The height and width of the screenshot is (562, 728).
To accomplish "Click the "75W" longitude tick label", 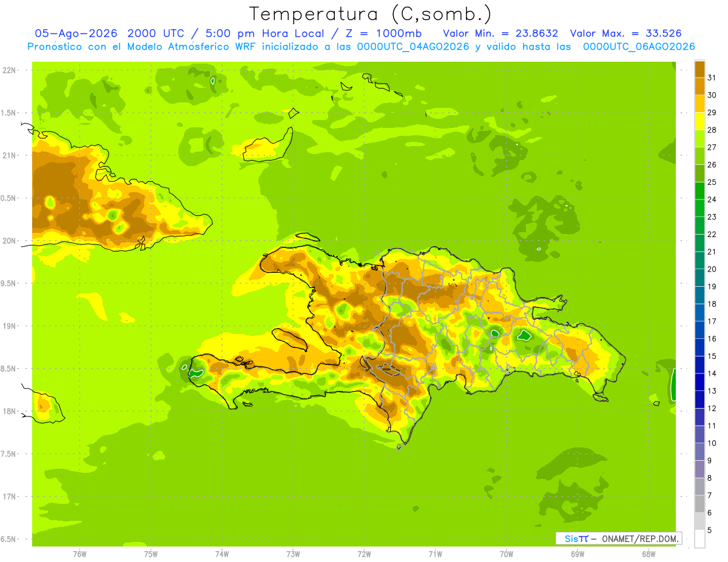I will (151, 554).
